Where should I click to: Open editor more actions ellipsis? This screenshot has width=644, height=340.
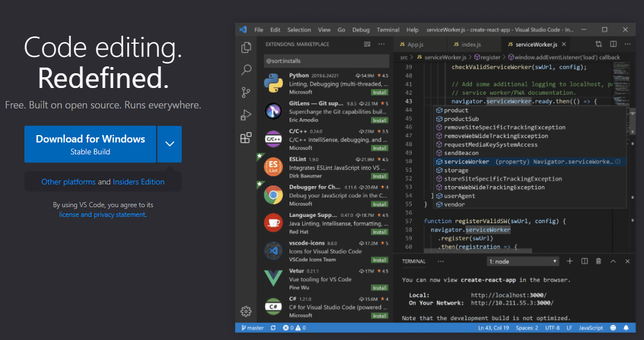click(x=628, y=44)
